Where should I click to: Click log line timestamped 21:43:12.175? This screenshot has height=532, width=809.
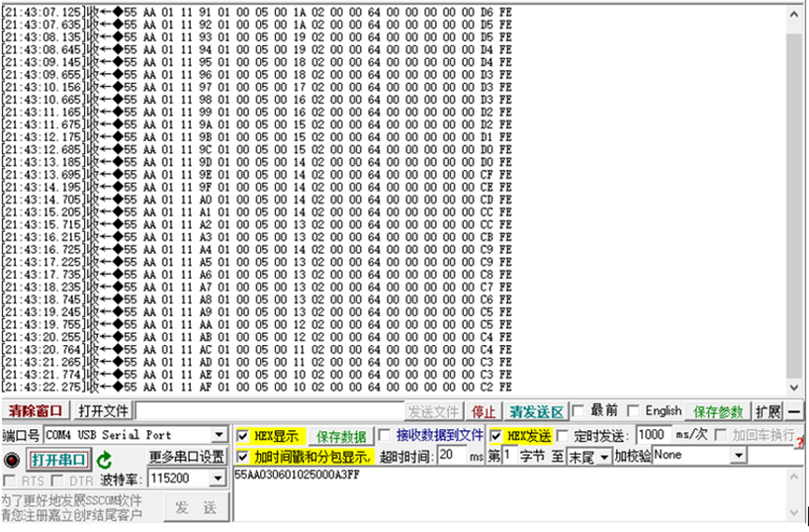coord(257,137)
